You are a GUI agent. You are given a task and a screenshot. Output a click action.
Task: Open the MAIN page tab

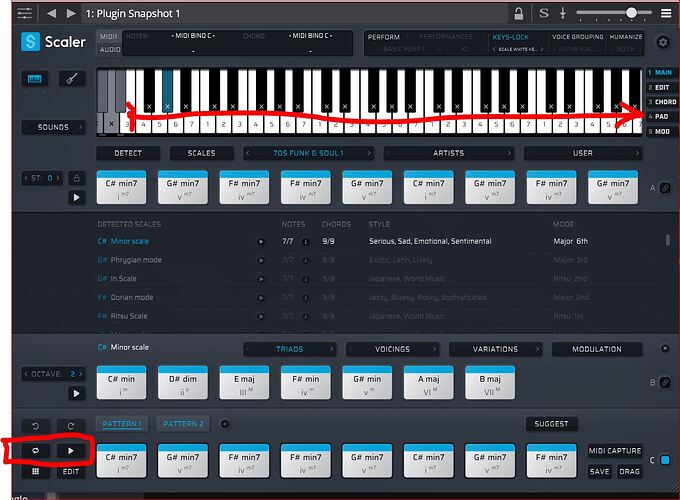point(662,72)
